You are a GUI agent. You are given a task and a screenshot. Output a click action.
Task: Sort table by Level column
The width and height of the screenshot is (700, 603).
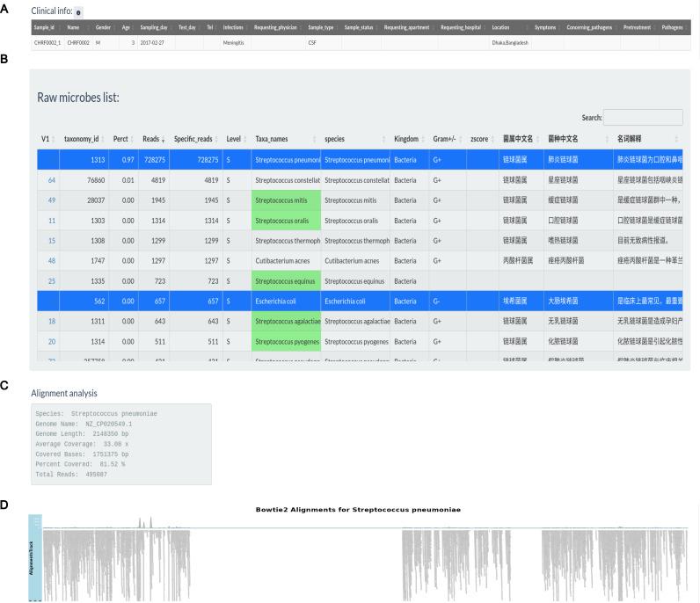pos(234,139)
